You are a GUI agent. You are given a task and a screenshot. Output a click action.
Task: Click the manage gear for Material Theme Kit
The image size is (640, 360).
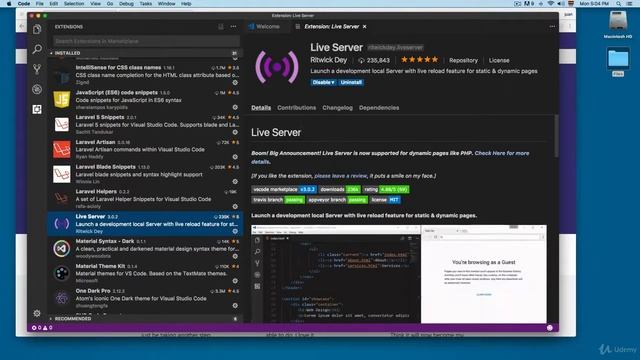click(x=235, y=281)
